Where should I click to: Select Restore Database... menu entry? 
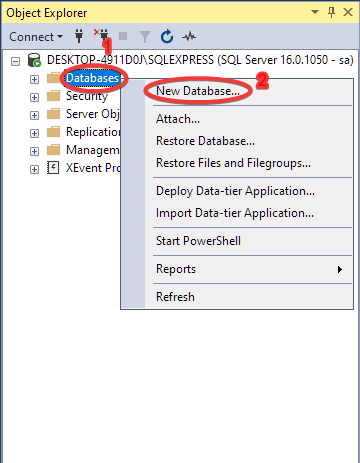point(249,141)
